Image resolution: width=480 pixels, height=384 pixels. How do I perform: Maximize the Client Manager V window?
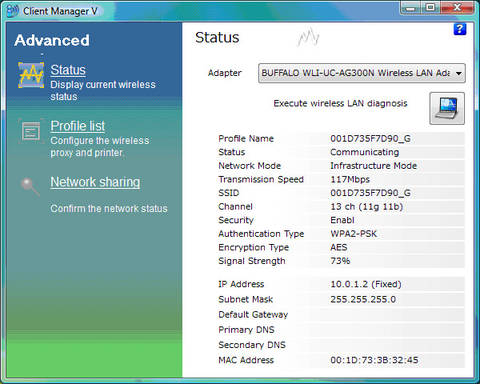click(430, 8)
